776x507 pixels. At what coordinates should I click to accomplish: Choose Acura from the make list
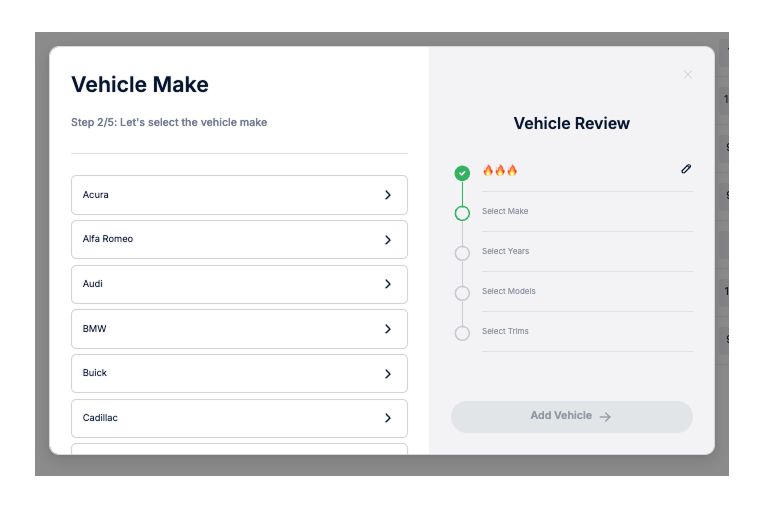click(96, 195)
